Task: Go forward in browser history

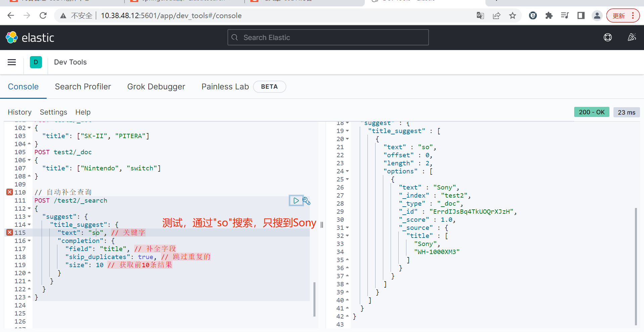Action: click(x=27, y=15)
